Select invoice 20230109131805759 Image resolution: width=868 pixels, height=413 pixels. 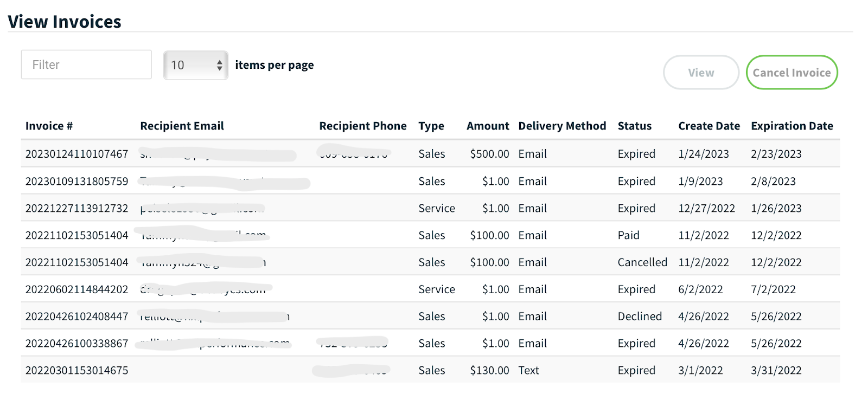(77, 181)
